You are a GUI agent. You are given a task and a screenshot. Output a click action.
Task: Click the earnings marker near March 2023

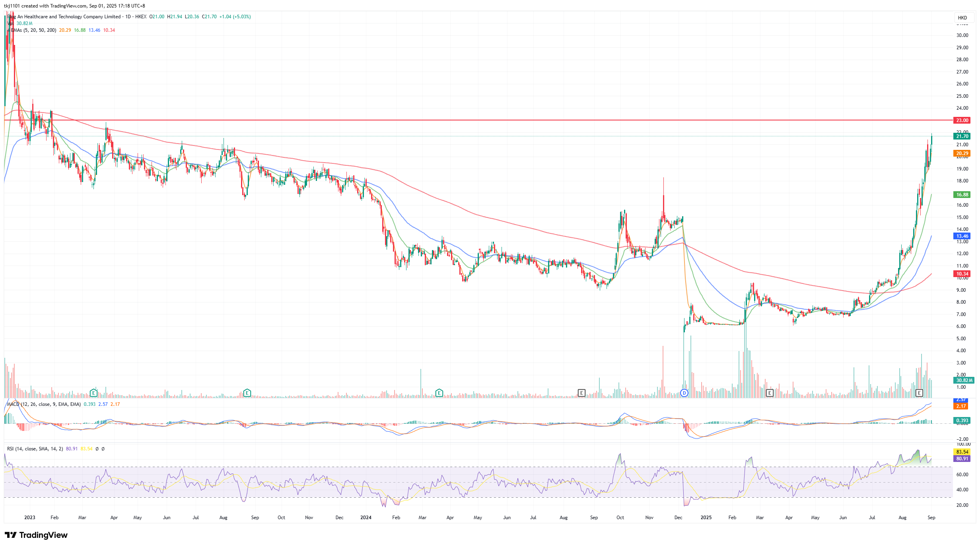93,393
